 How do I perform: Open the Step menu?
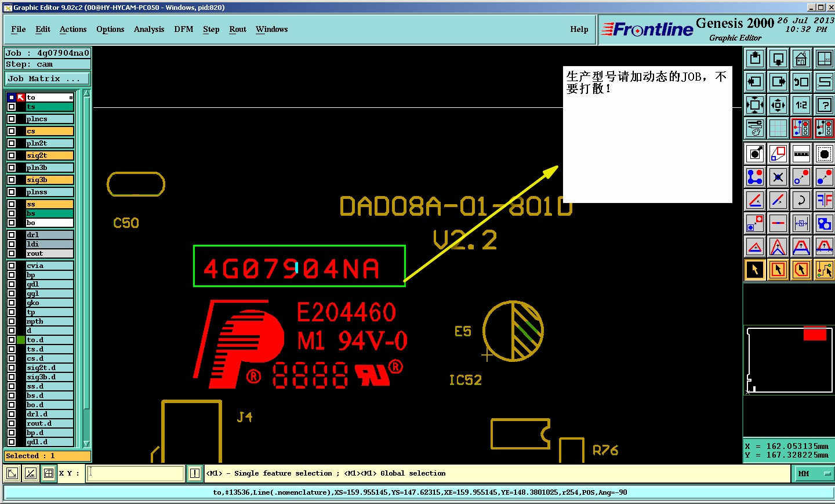click(211, 29)
